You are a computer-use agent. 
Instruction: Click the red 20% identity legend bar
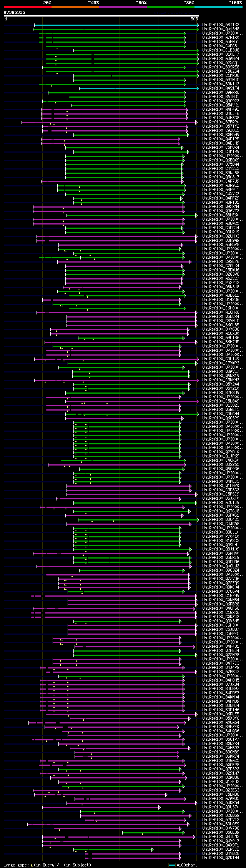tap(28, 7)
